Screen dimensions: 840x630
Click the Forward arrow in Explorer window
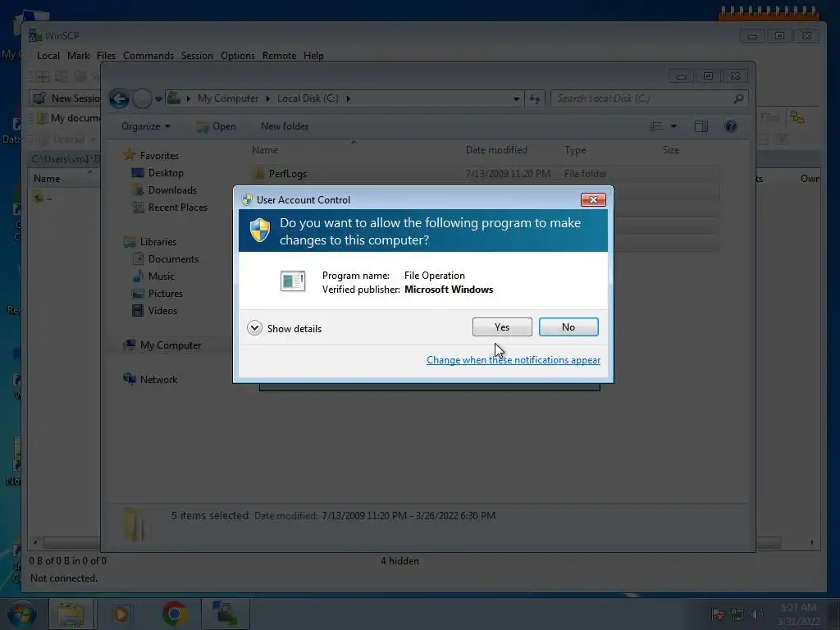(142, 98)
